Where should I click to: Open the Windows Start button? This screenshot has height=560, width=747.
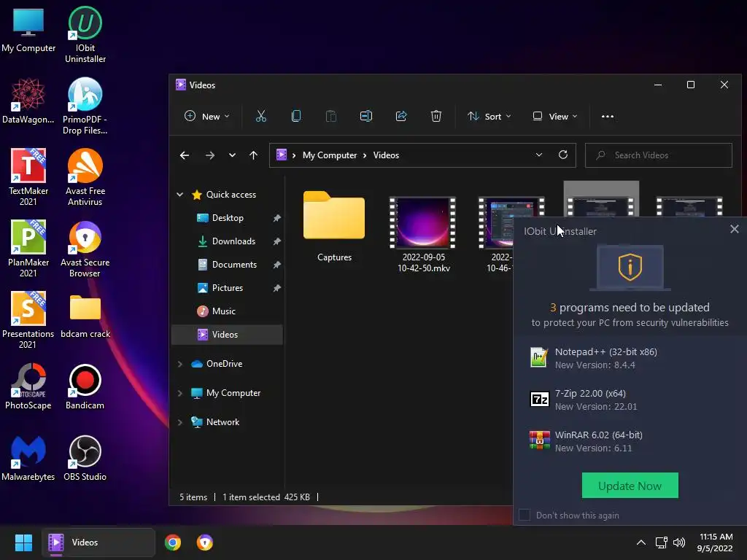[x=23, y=542]
